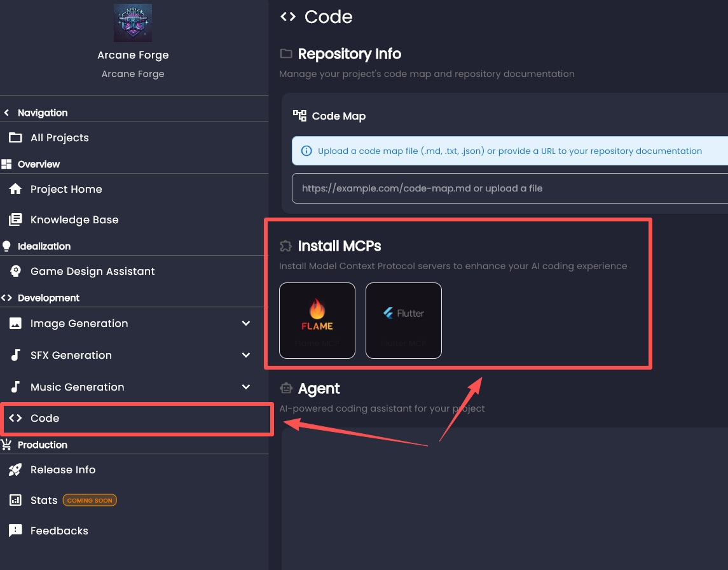728x570 pixels.
Task: Click the Repository Info folder icon
Action: (x=285, y=54)
